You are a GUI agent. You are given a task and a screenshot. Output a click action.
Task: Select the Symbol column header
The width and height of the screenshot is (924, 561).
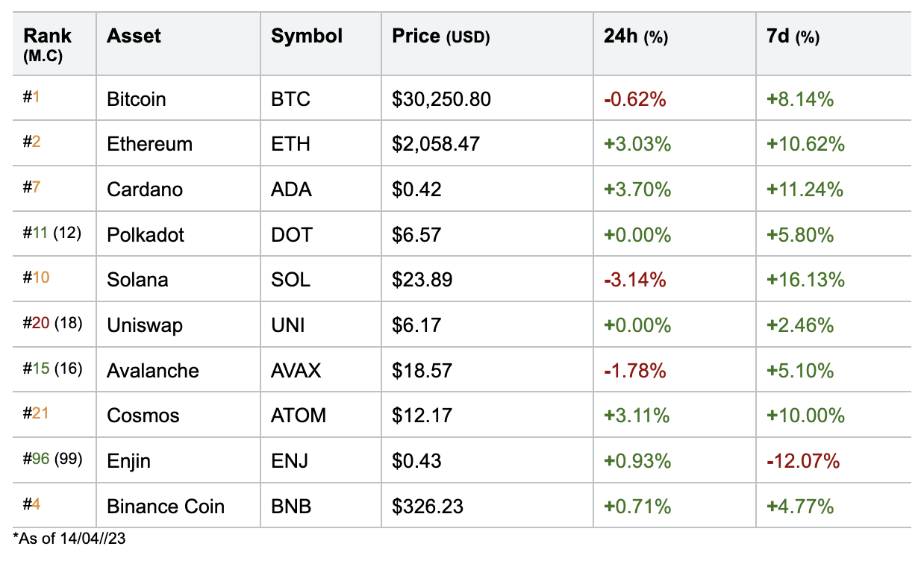click(307, 36)
